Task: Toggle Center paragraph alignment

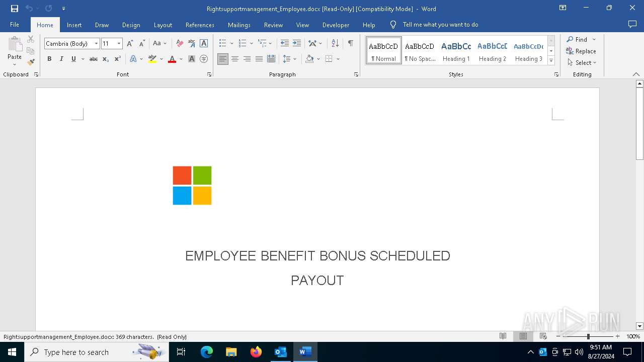Action: 235,59
